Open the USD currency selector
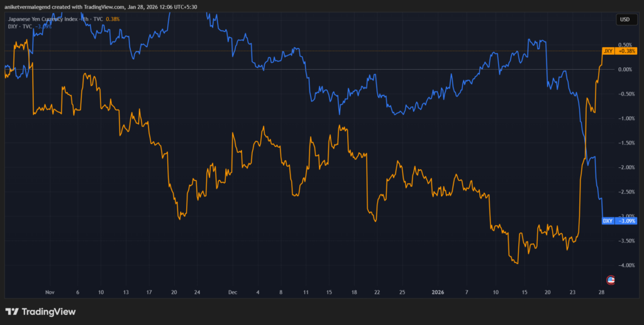 click(625, 19)
